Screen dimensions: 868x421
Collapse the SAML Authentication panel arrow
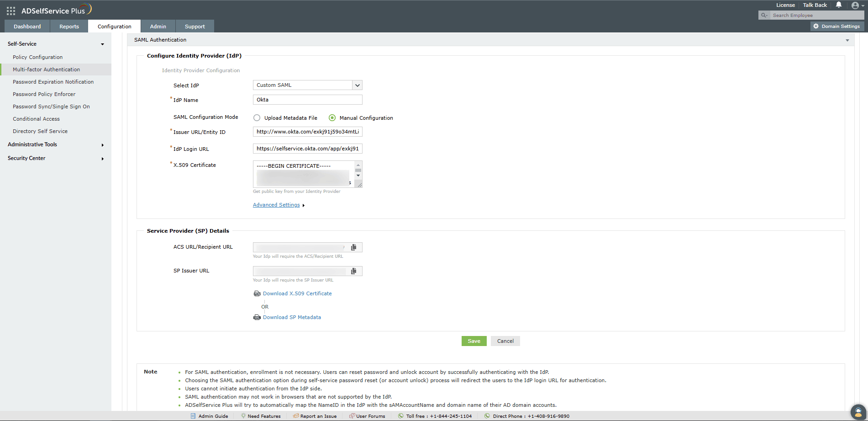click(x=847, y=40)
